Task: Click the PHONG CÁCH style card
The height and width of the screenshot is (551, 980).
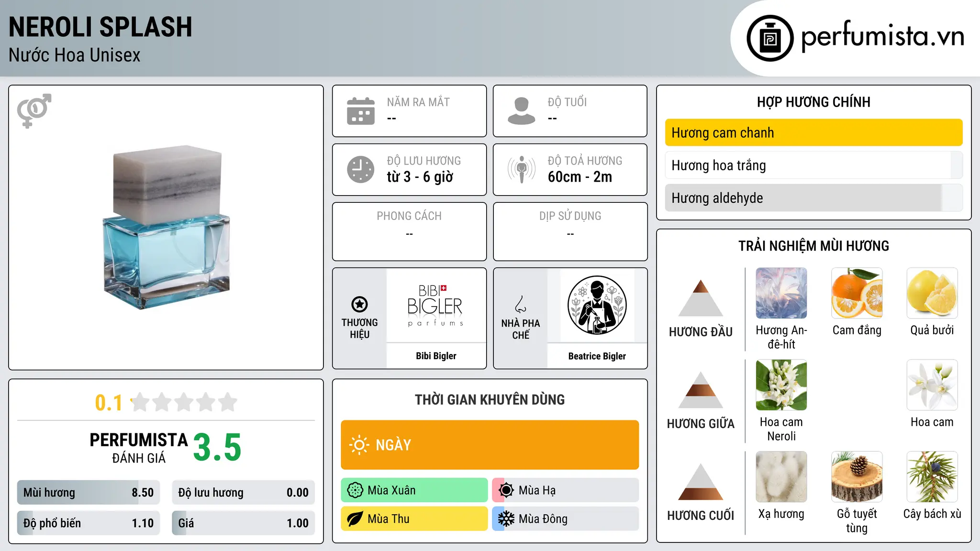Action: (409, 231)
